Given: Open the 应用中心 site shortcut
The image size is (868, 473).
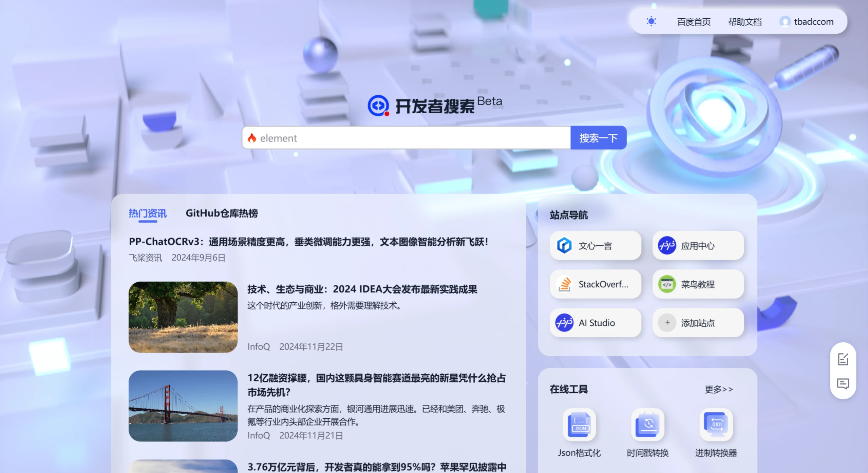Looking at the screenshot, I should pos(697,245).
